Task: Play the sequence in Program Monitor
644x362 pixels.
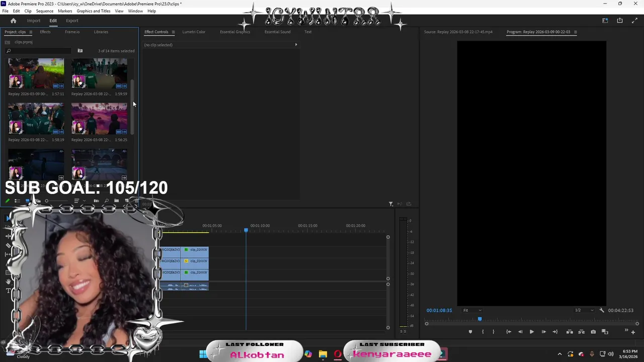Action: [531, 332]
